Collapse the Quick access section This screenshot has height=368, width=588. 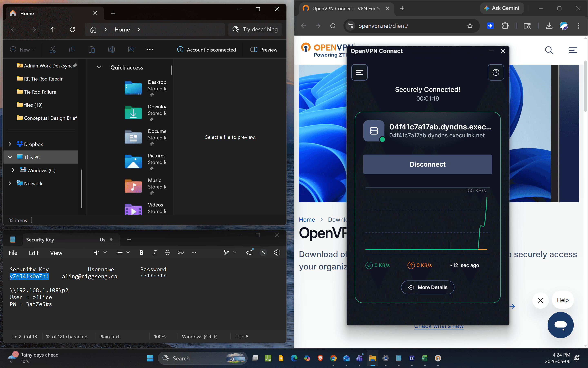point(99,67)
